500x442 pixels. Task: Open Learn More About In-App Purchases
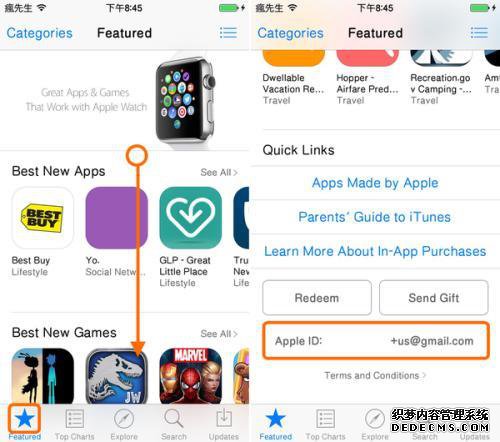[375, 251]
